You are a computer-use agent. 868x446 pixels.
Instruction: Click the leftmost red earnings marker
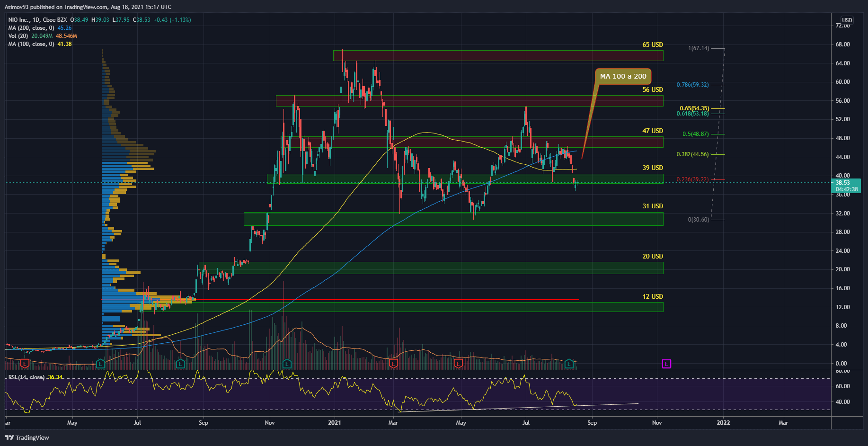point(25,364)
